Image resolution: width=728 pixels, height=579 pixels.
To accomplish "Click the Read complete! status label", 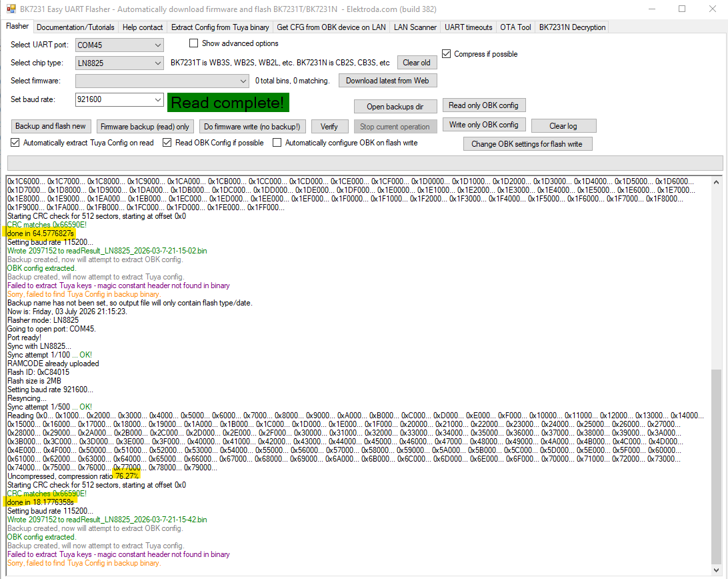I will [228, 102].
